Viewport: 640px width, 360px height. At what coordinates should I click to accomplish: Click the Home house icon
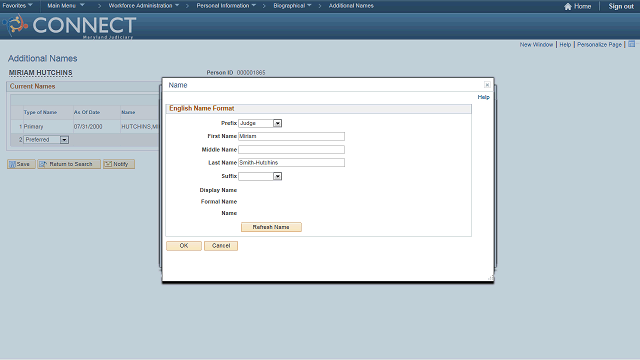pos(567,6)
